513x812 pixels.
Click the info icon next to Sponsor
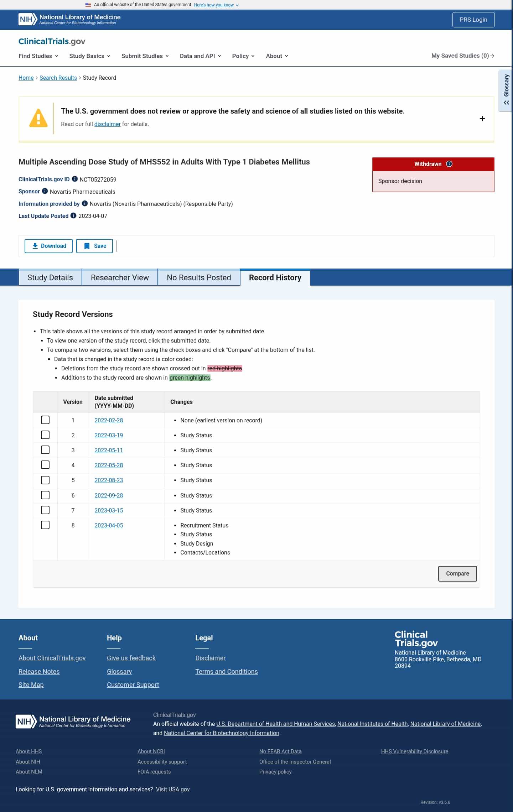click(x=45, y=191)
